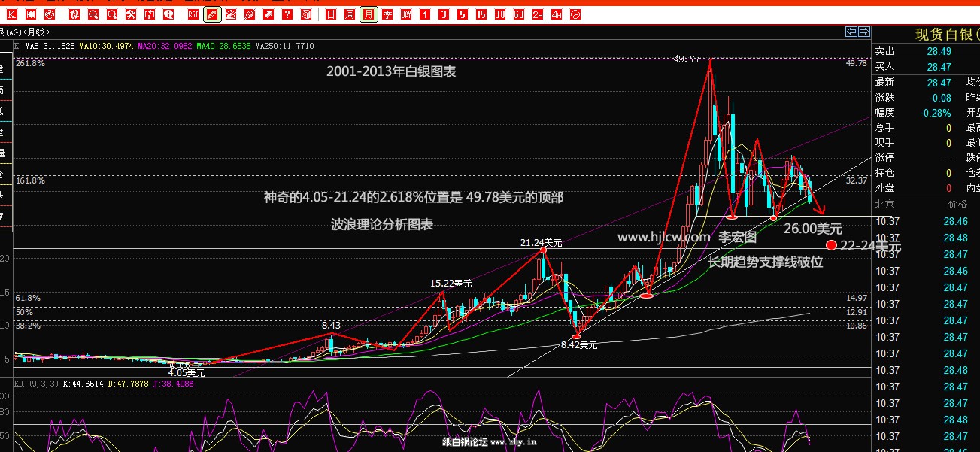This screenshot has height=452, width=980.
Task: Open help with the question mark icon
Action: pos(287,14)
